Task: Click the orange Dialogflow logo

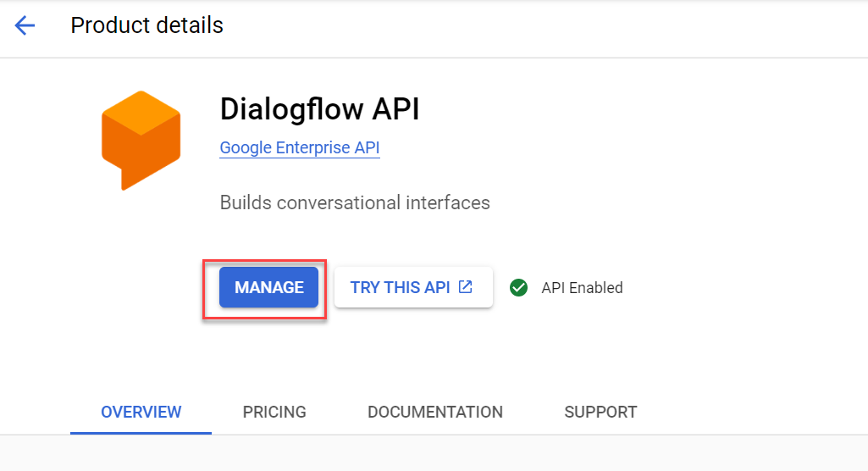Action: [x=141, y=139]
